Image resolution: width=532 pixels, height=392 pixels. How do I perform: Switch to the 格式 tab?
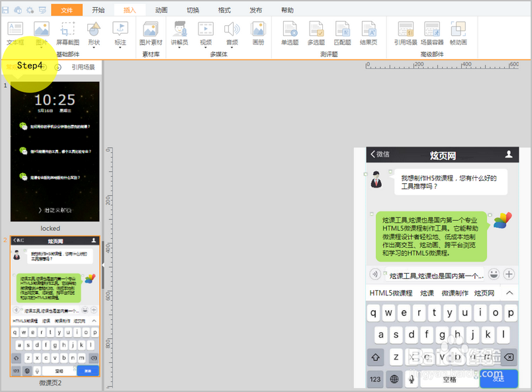coord(224,10)
